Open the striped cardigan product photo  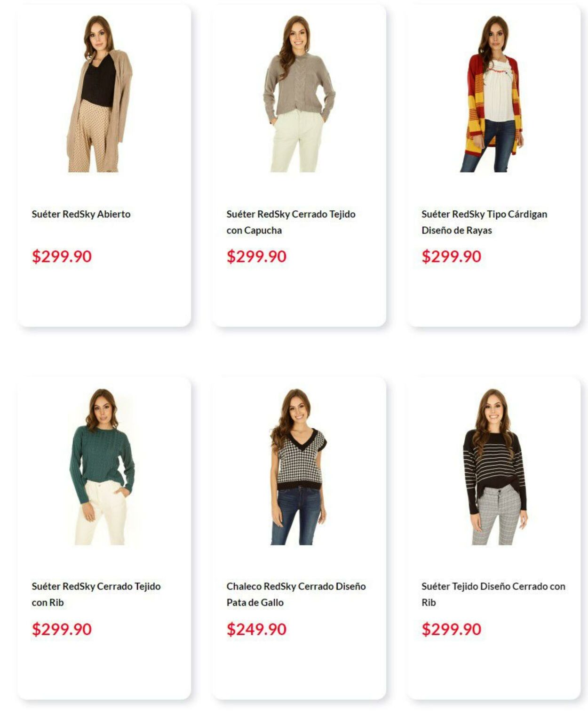click(493, 94)
